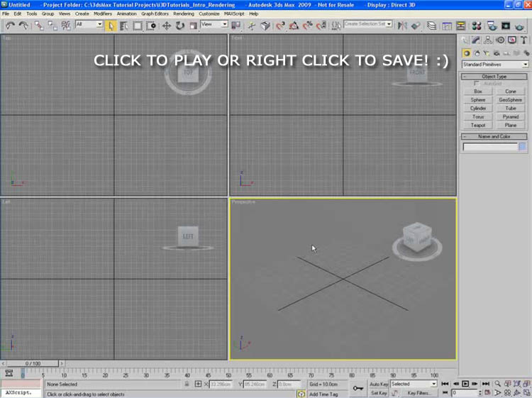This screenshot has width=532, height=398.
Task: Click the Teapot primitive button
Action: (x=478, y=125)
